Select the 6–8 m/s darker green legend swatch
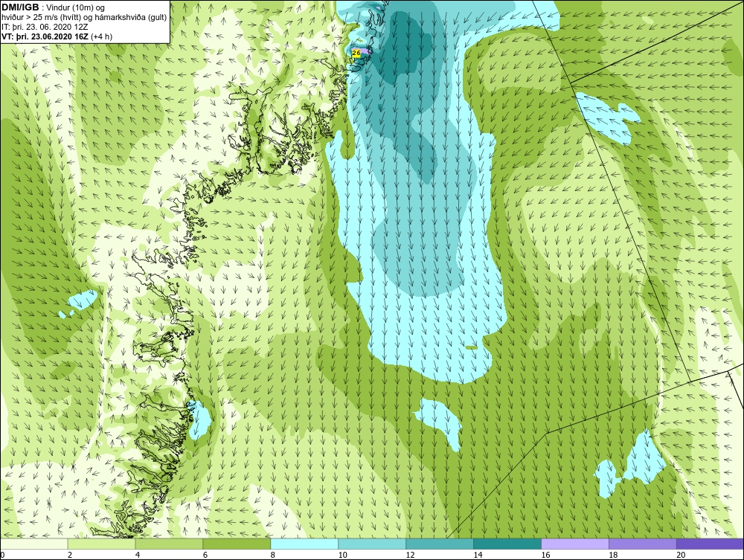This screenshot has width=744, height=560. [x=237, y=544]
